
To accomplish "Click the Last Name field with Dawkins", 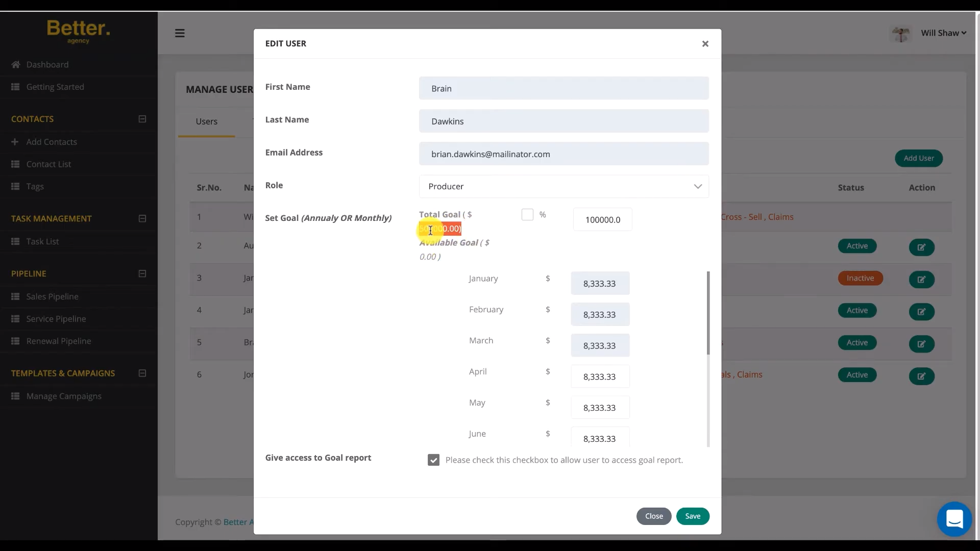I will pyautogui.click(x=563, y=121).
